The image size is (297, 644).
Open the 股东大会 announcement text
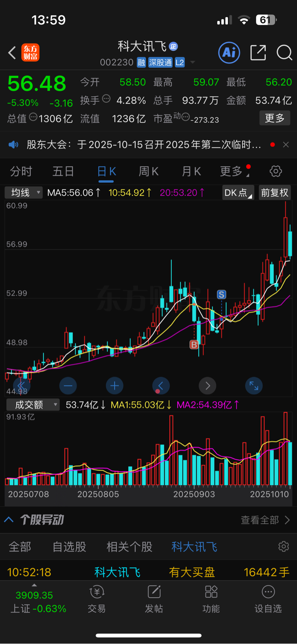tap(144, 145)
